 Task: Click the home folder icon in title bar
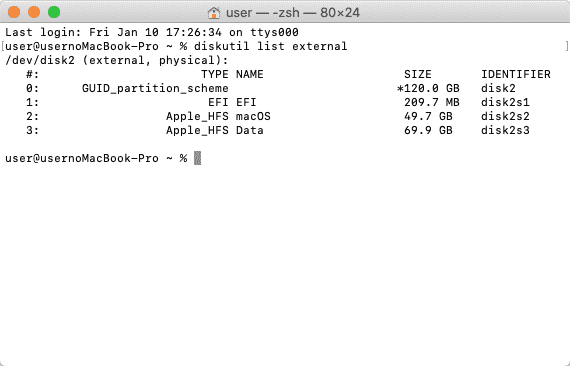point(214,13)
